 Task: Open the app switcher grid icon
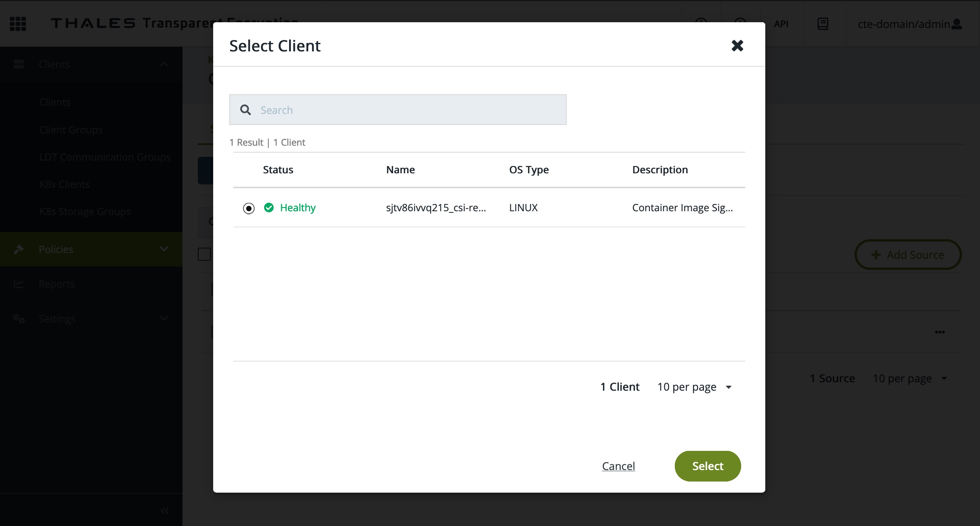pos(18,23)
